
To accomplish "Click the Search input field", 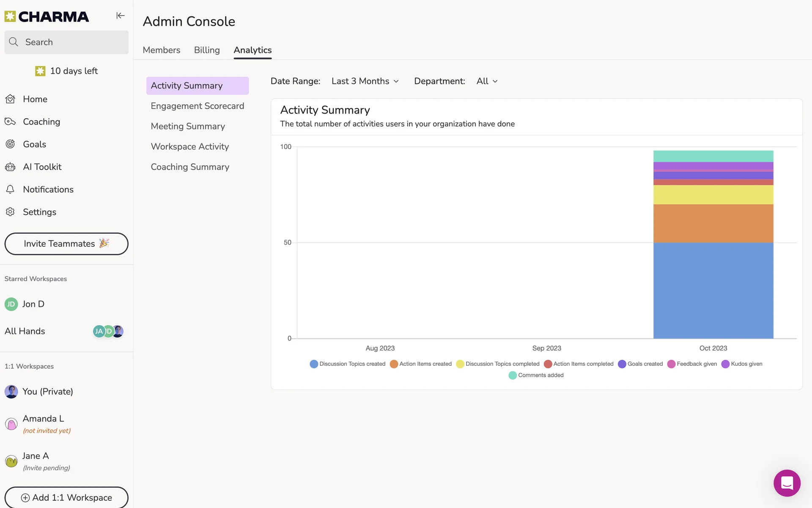I will click(x=66, y=42).
